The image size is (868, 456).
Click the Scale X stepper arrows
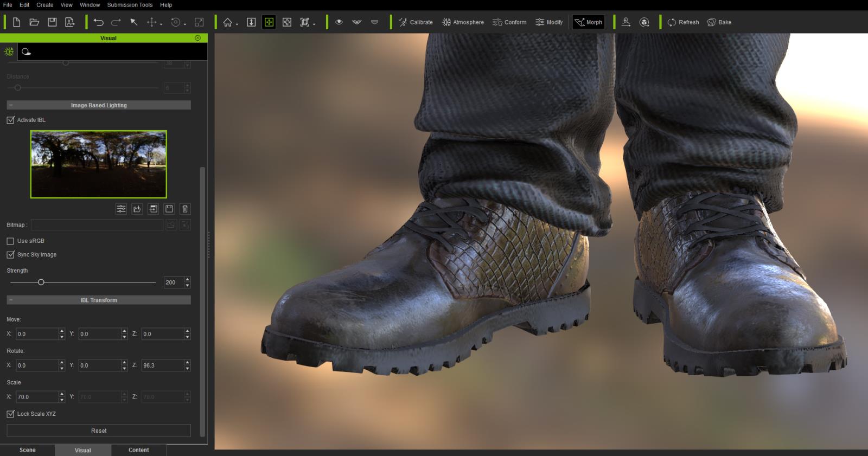point(62,397)
